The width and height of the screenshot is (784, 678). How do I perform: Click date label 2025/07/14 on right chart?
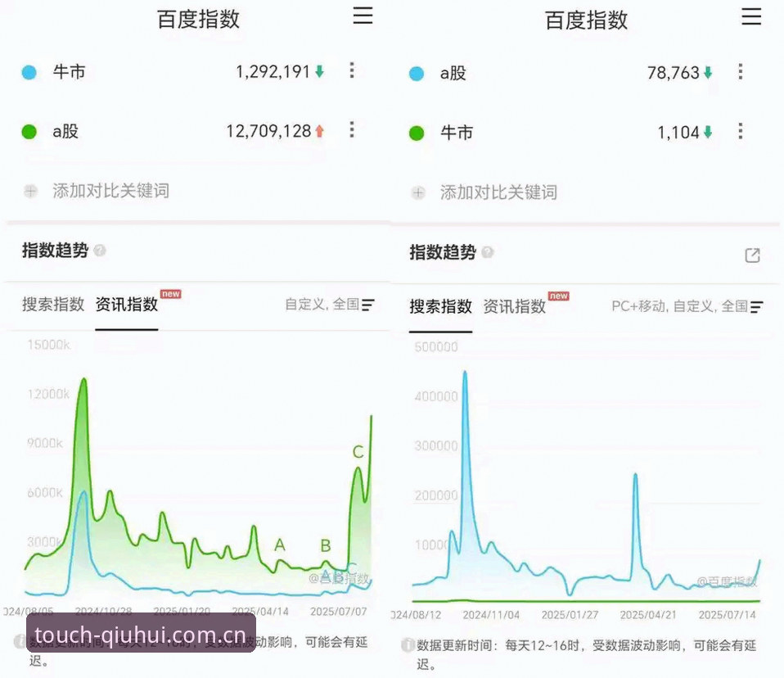pos(727,615)
